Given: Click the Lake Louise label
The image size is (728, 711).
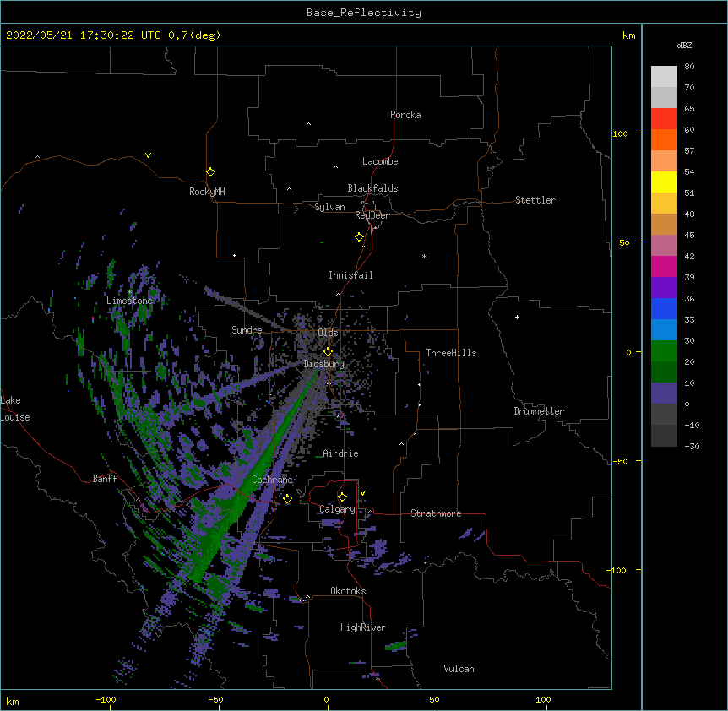Looking at the screenshot, I should tap(14, 409).
